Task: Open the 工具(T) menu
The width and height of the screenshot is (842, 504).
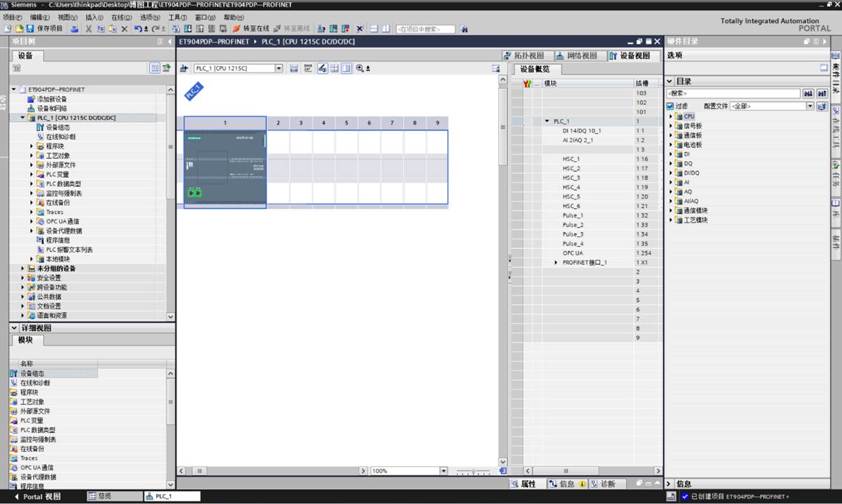Action: (x=177, y=17)
